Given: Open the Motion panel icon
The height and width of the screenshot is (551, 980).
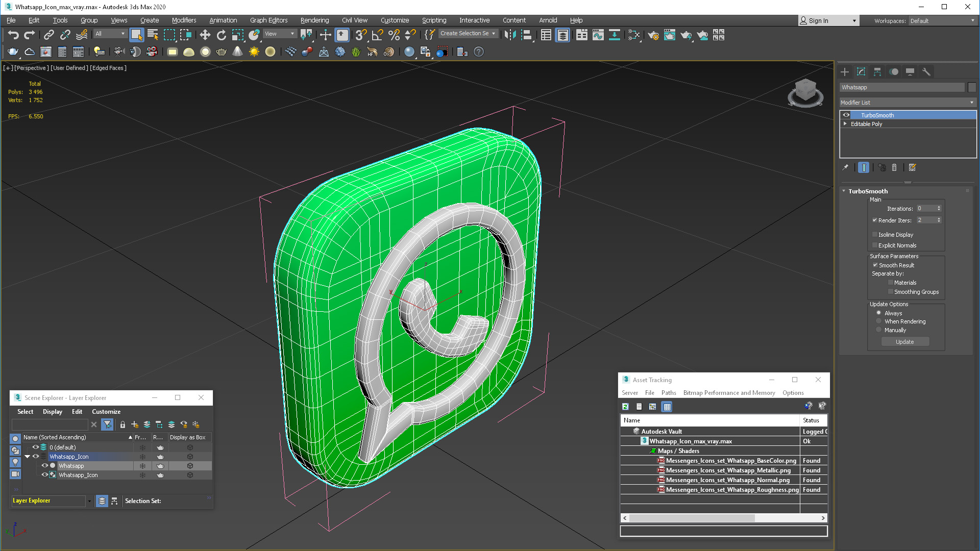Looking at the screenshot, I should tap(894, 72).
